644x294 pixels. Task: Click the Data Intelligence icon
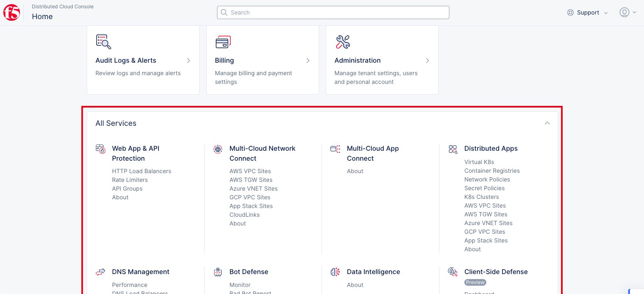[335, 272]
